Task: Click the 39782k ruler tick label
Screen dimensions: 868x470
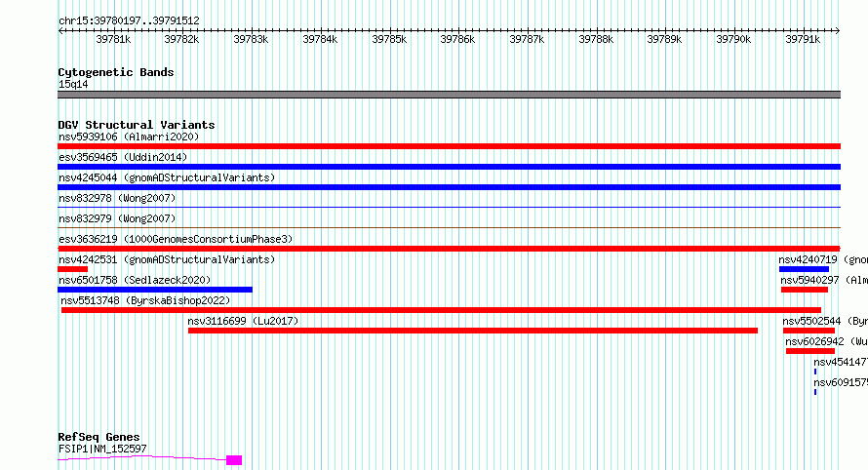Action: click(181, 40)
